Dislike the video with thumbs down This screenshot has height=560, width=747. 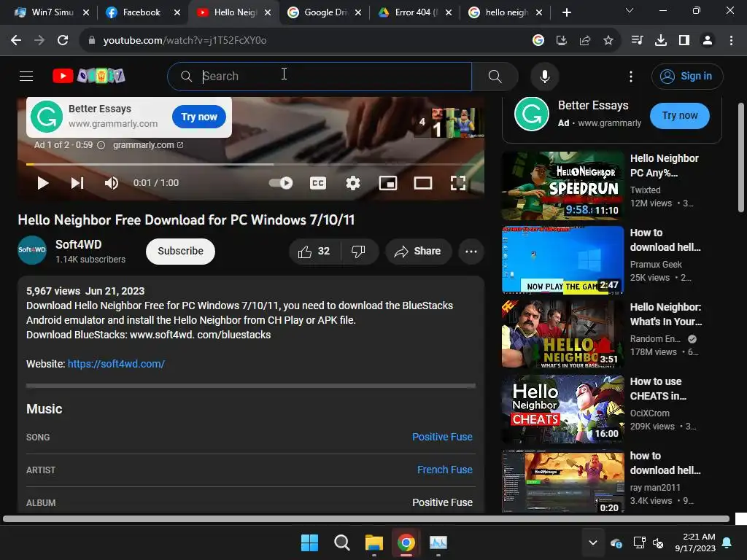click(358, 252)
